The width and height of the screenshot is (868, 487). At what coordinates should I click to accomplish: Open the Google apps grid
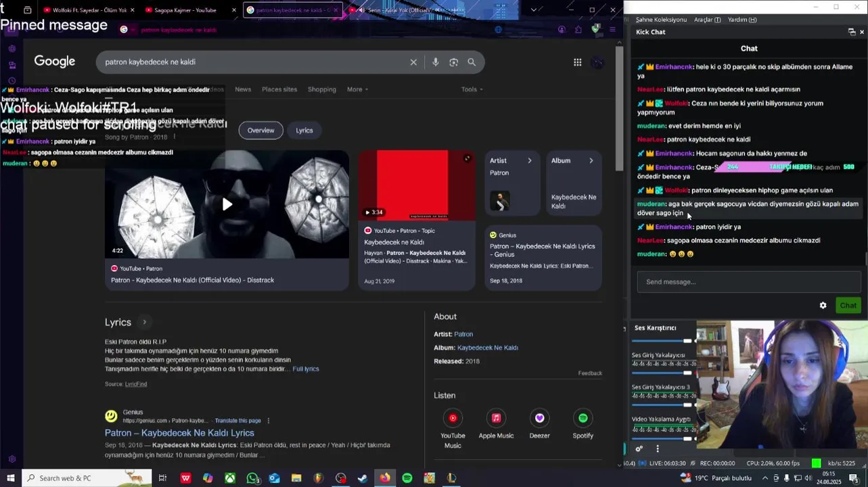(x=577, y=62)
